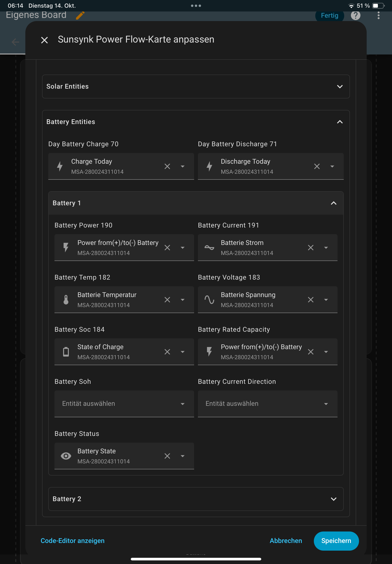Viewport: 392px width, 564px height.
Task: Clear the Batterie Temperatur entity
Action: [167, 300]
